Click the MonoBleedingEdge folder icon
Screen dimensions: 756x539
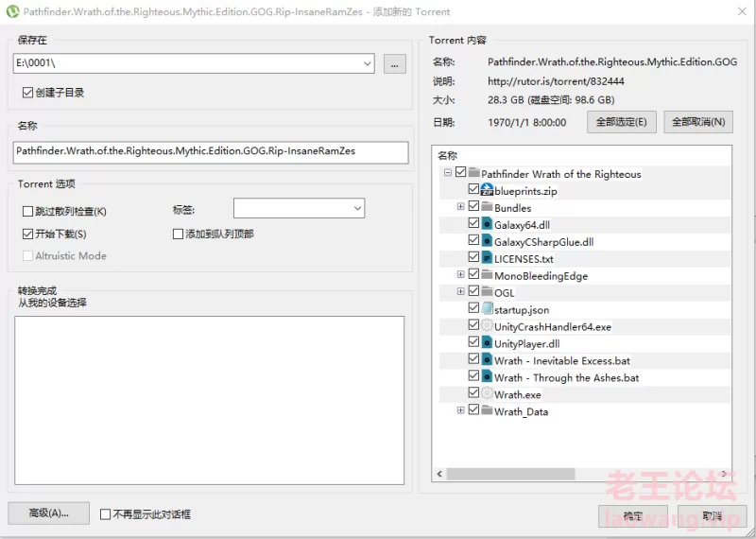click(487, 274)
